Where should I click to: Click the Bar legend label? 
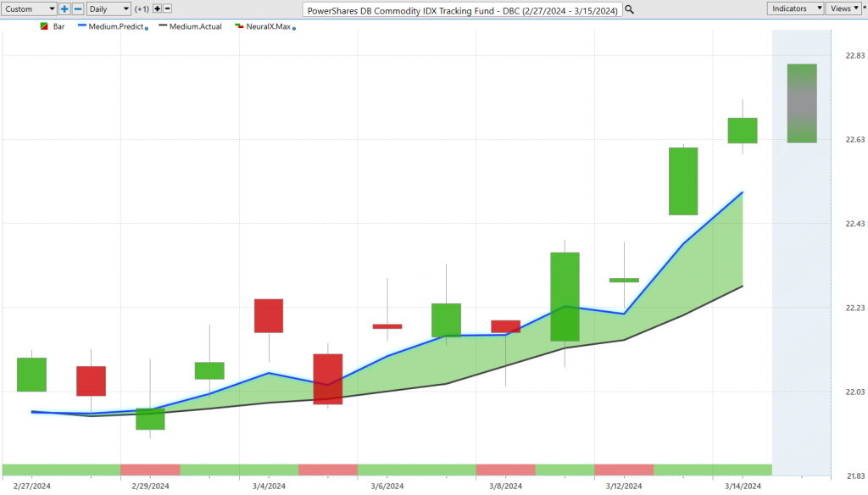click(x=58, y=26)
